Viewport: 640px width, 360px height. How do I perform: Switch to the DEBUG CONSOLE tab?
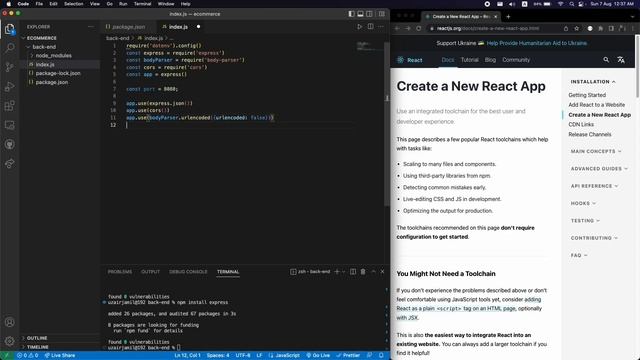[188, 271]
